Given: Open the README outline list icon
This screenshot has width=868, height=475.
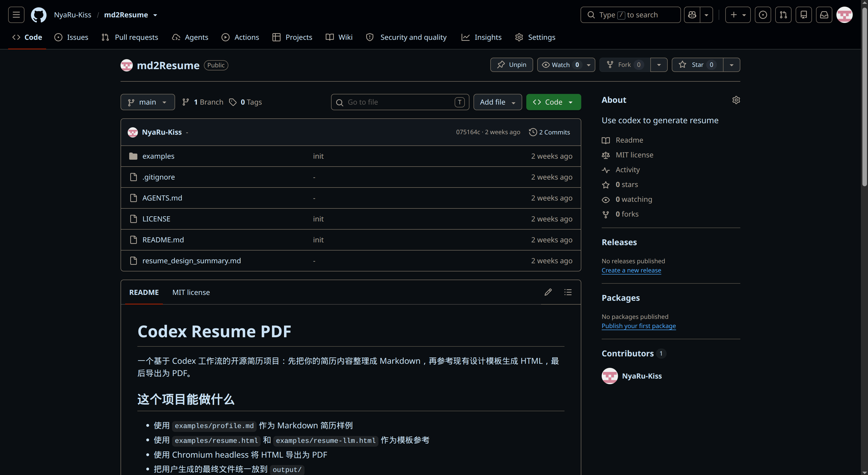Looking at the screenshot, I should [x=568, y=292].
